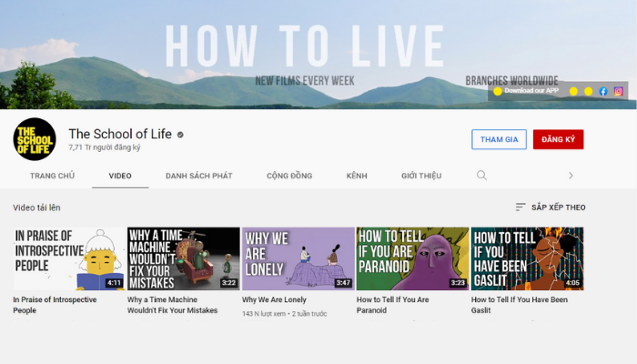Image resolution: width=637 pixels, height=364 pixels.
Task: Play the Paranoid video thumbnail
Action: 413,258
